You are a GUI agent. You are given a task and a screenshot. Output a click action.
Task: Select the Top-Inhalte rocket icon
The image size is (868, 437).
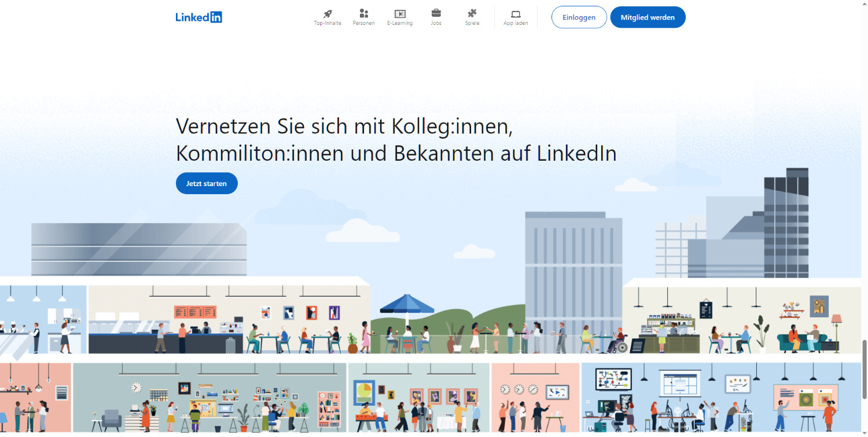pyautogui.click(x=328, y=13)
